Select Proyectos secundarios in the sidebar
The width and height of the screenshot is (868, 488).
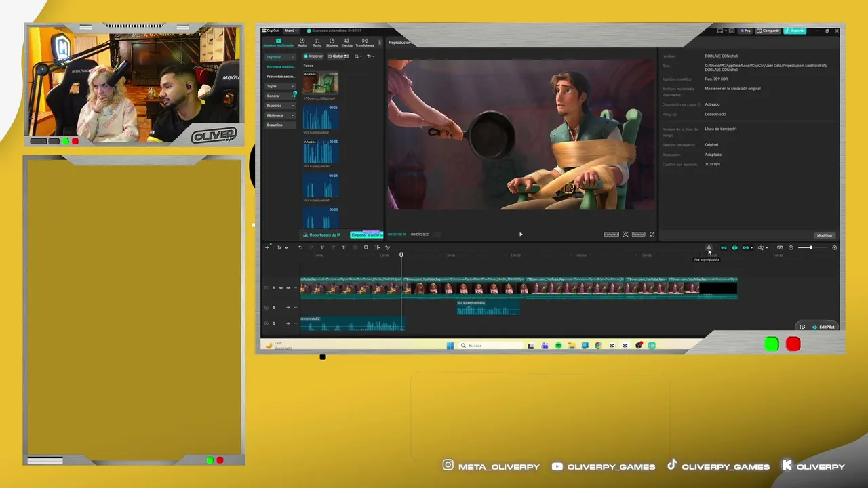point(279,77)
